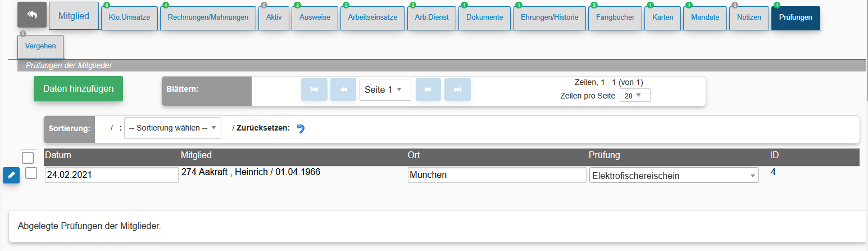Click the blue pencil edit icon
Image resolution: width=868 pixels, height=251 pixels.
(x=11, y=176)
